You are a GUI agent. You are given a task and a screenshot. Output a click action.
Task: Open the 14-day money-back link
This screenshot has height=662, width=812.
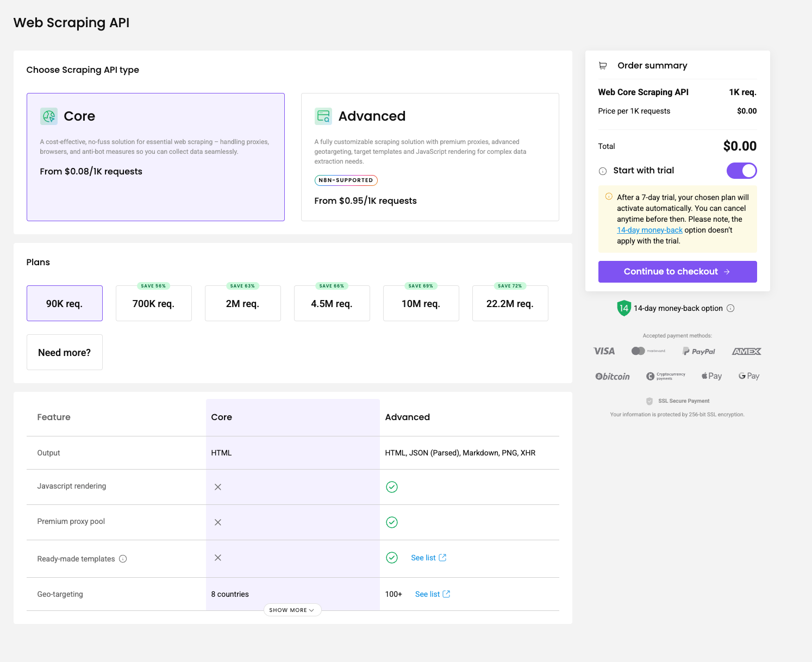click(x=649, y=230)
